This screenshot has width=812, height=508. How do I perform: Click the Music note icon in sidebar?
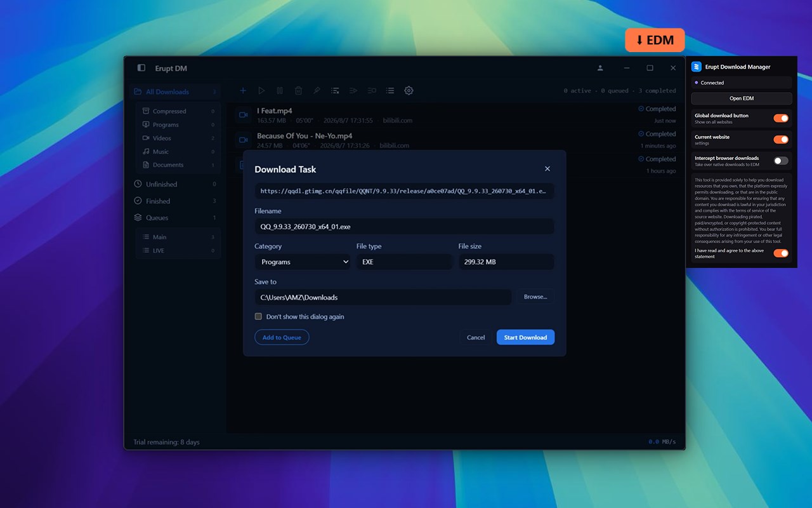[146, 152]
